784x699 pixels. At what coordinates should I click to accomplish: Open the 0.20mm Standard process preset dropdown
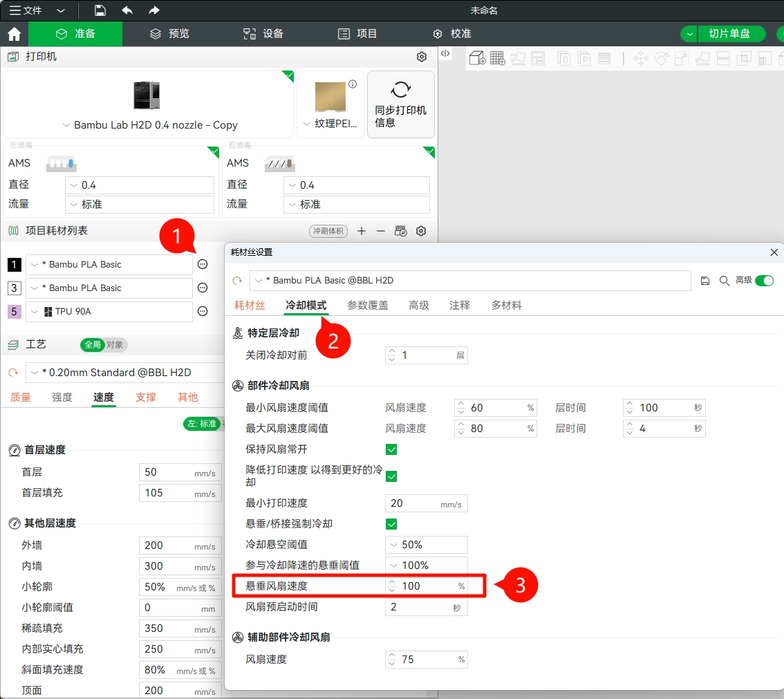(x=125, y=373)
